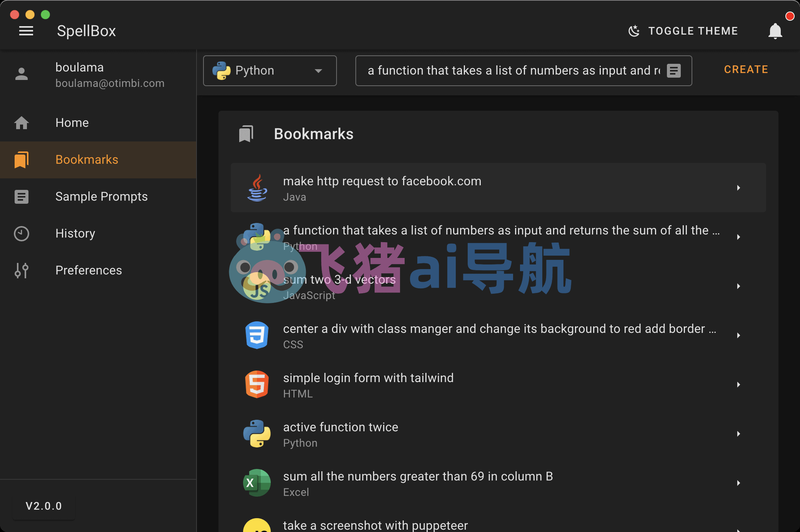Open the sum of list numbers bookmark
The width and height of the screenshot is (800, 532).
pos(498,237)
